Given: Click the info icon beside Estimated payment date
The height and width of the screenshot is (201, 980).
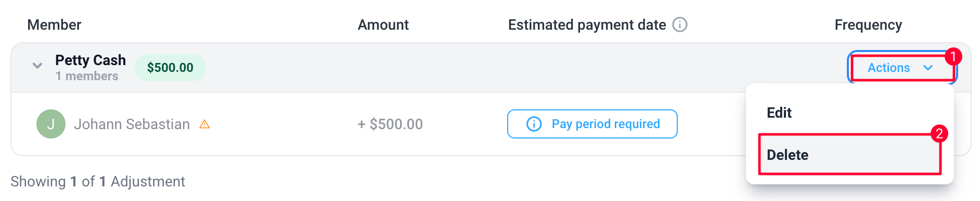Looking at the screenshot, I should pyautogui.click(x=680, y=24).
